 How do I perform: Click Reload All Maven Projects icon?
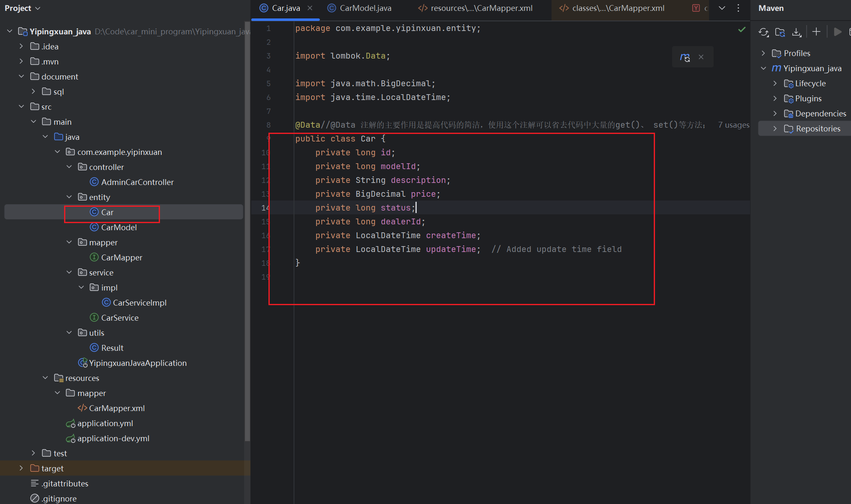point(763,32)
